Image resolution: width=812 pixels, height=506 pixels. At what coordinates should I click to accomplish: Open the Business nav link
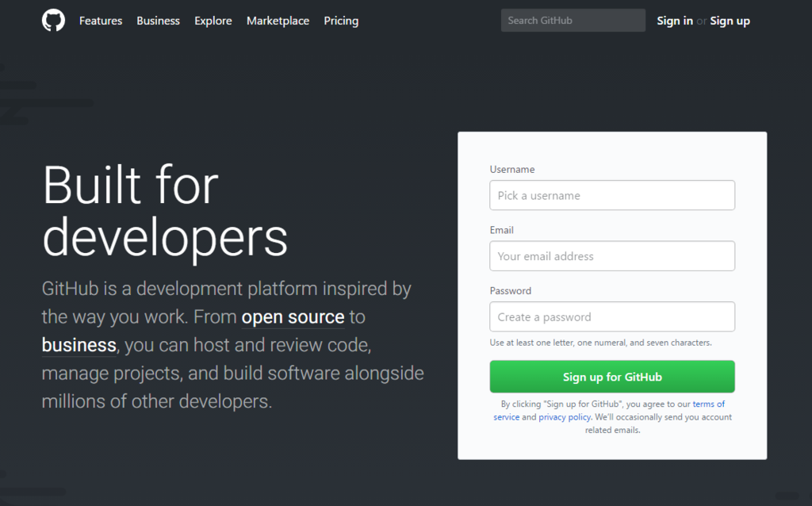(158, 21)
